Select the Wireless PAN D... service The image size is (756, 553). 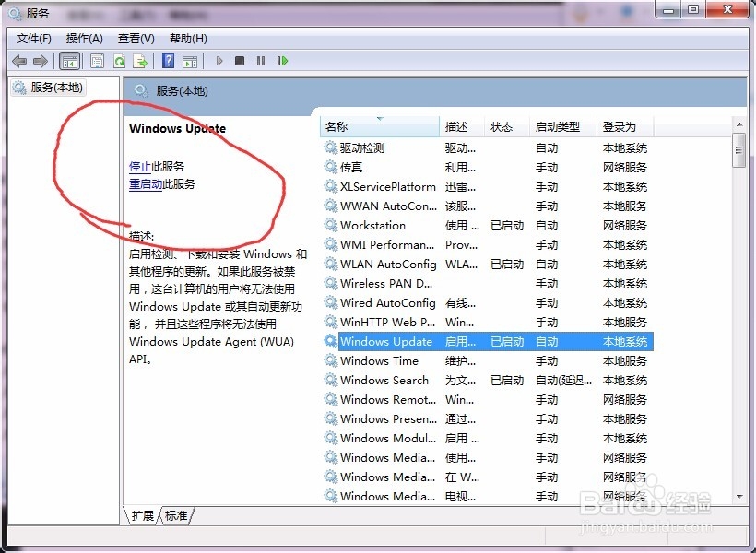click(487, 284)
